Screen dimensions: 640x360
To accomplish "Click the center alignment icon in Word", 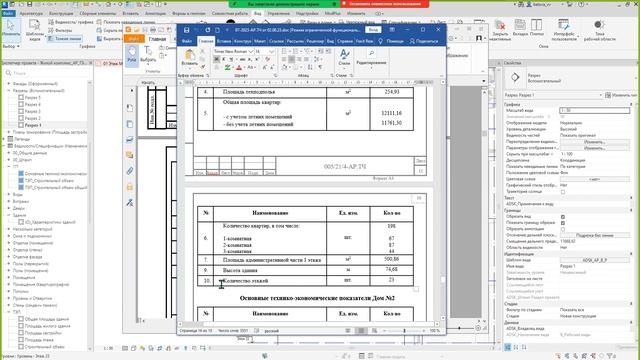I will [x=291, y=60].
